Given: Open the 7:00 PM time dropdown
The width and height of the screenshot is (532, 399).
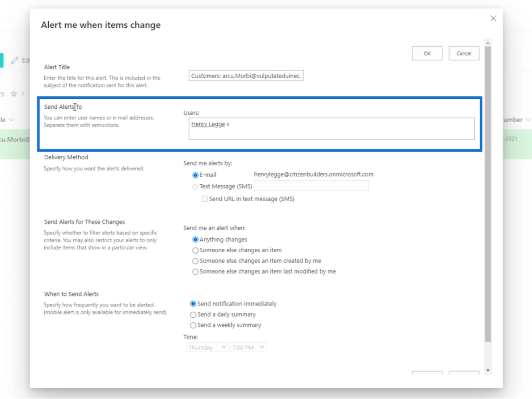Looking at the screenshot, I should coord(248,348).
